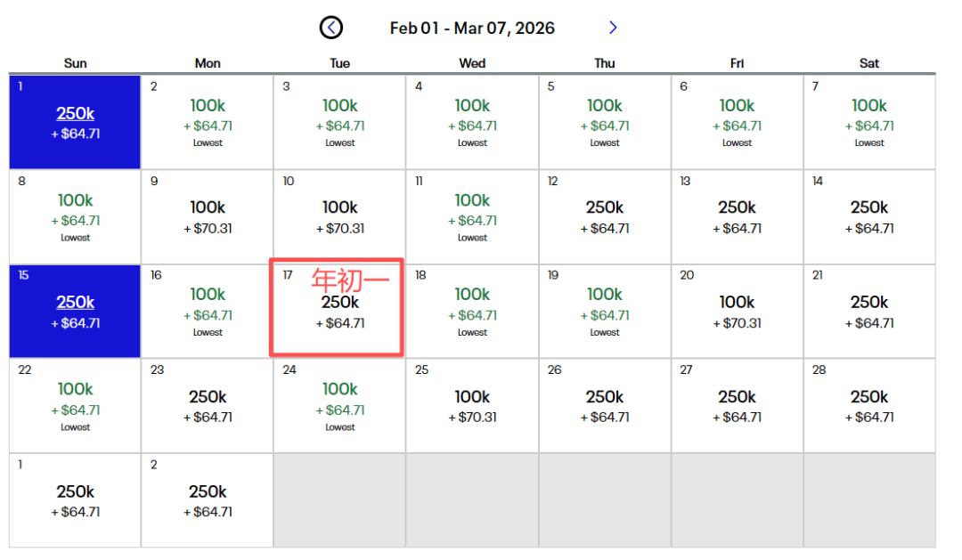Choose February 19 Thursday lowest fare
This screenshot has width=962, height=560.
pyautogui.click(x=604, y=312)
